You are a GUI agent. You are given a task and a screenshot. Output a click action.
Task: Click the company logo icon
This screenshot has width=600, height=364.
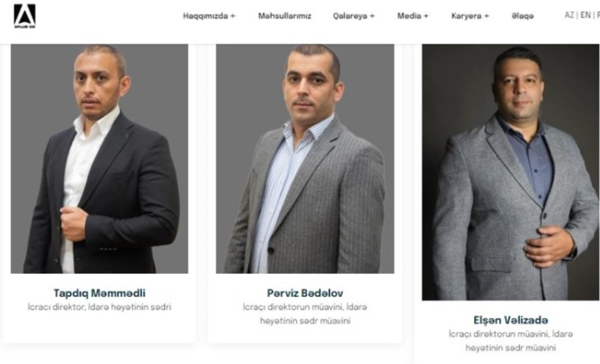[x=24, y=16]
